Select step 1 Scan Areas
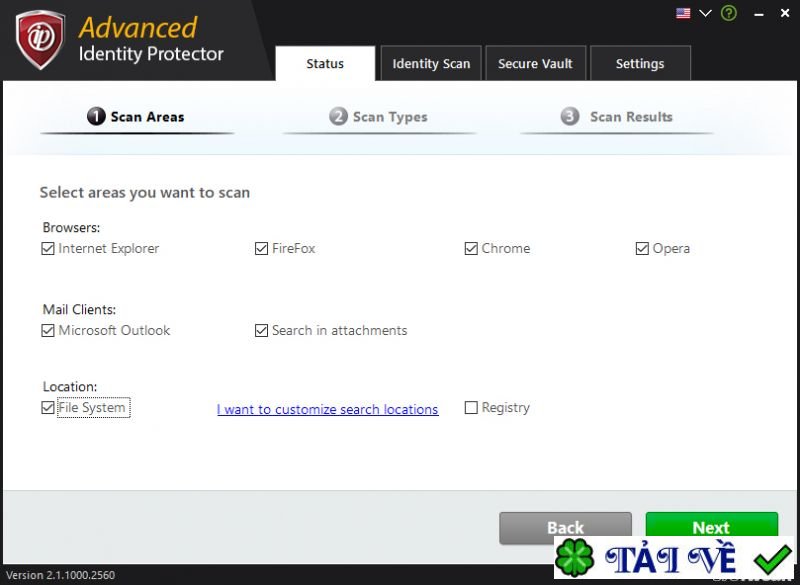 click(x=136, y=117)
